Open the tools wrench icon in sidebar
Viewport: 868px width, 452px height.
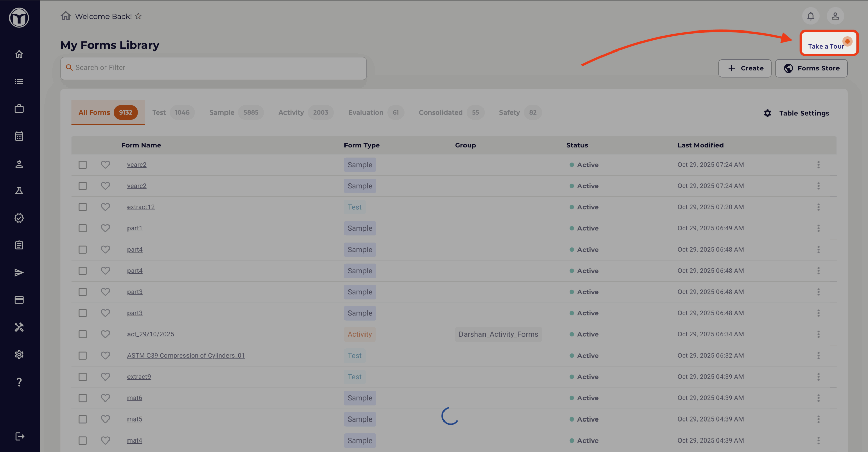pyautogui.click(x=19, y=327)
